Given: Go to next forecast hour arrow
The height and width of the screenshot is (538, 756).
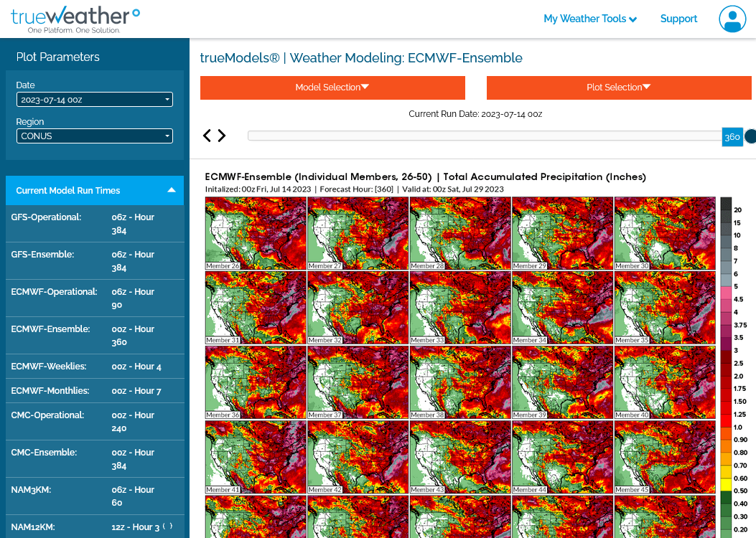Looking at the screenshot, I should pos(222,136).
